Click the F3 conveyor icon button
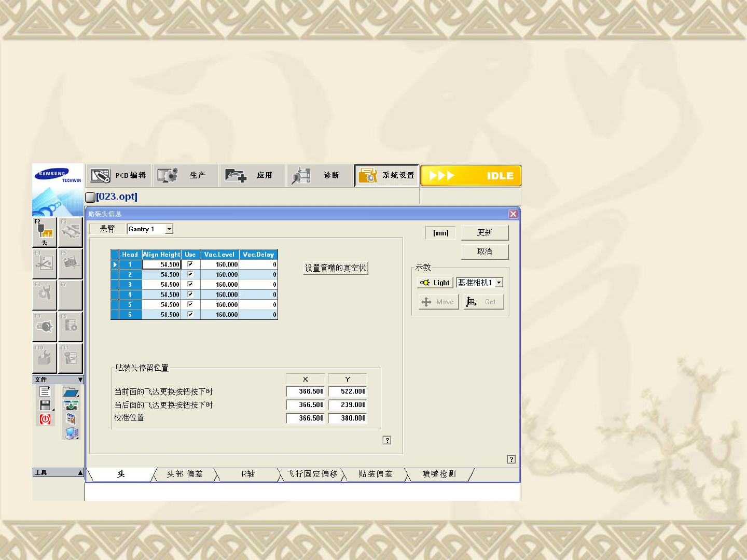The width and height of the screenshot is (747, 560). pos(71,232)
